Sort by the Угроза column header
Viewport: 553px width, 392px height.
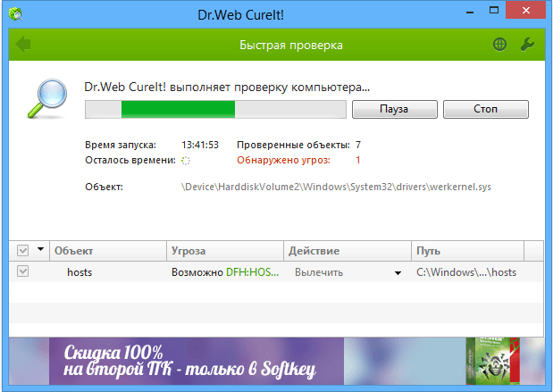tap(225, 251)
